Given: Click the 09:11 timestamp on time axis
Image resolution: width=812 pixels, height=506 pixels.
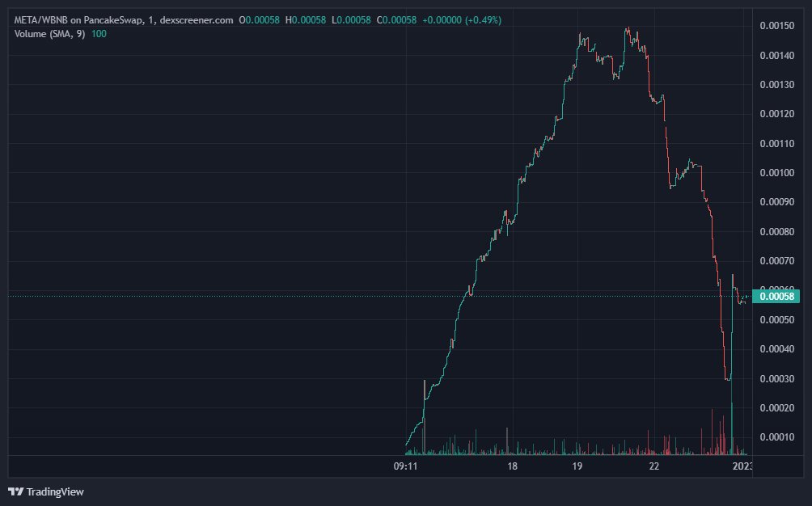Looking at the screenshot, I should click(x=405, y=466).
